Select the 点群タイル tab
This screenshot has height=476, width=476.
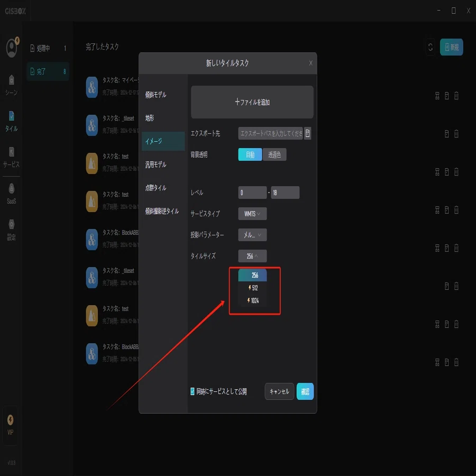point(163,188)
